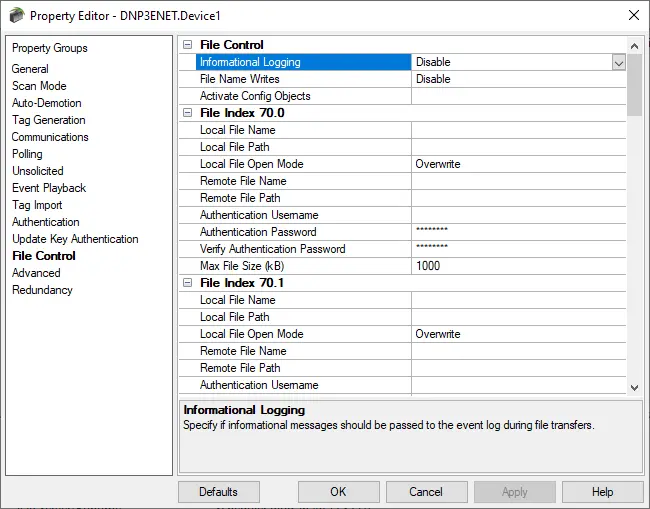Image resolution: width=650 pixels, height=509 pixels.
Task: Open Help for the property editor
Action: (x=602, y=492)
